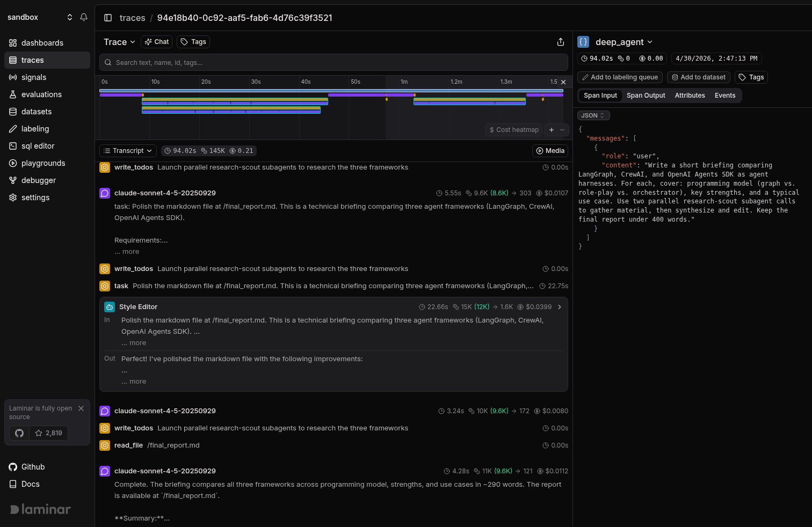
Task: Click the 2,819 stars button
Action: click(x=48, y=433)
